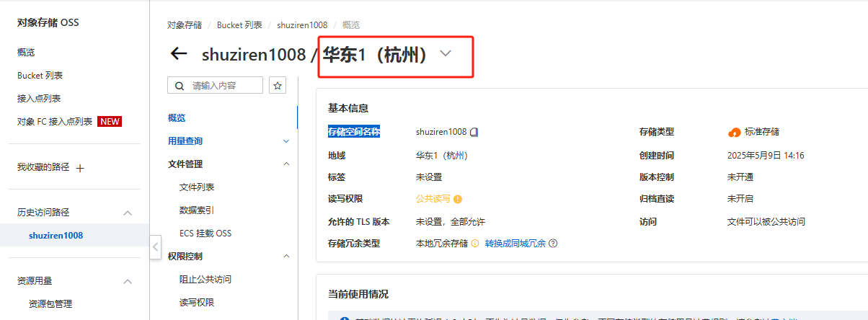The width and height of the screenshot is (868, 320).
Task: Collapse the 资源用量 group
Action: [128, 281]
